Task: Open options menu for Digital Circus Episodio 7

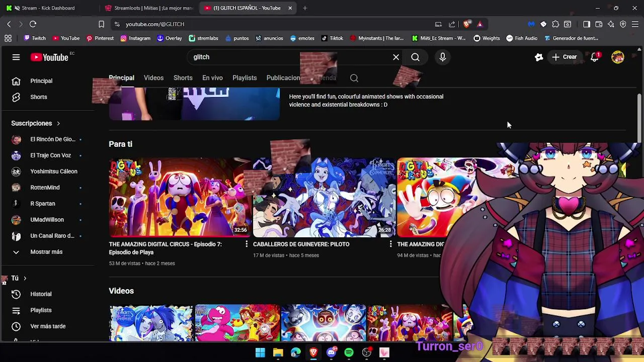Action: [x=247, y=244]
